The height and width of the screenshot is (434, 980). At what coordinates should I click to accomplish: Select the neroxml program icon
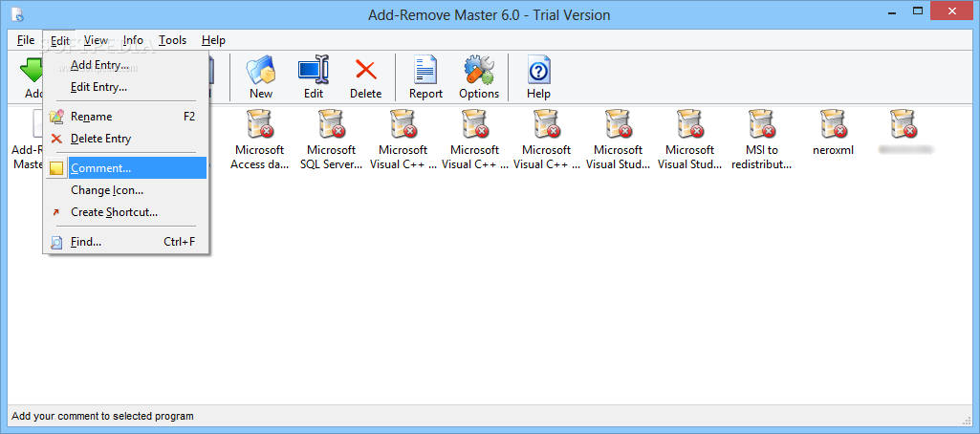click(x=833, y=123)
